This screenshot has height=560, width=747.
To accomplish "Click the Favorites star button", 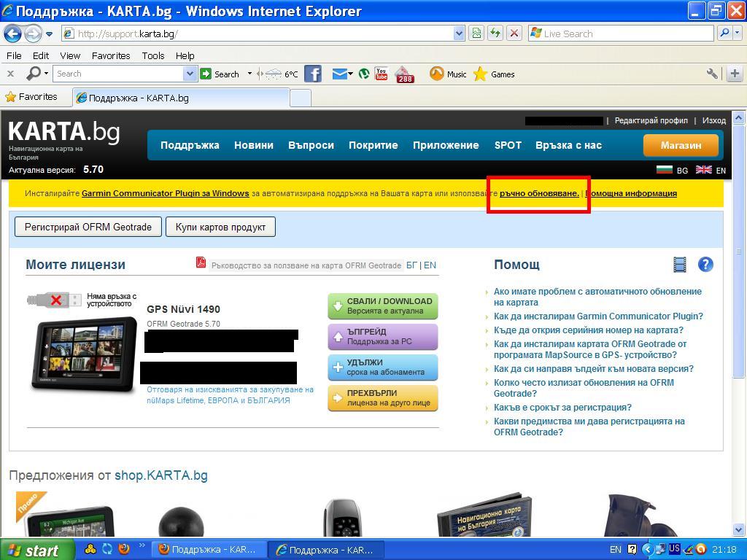I will (31, 97).
